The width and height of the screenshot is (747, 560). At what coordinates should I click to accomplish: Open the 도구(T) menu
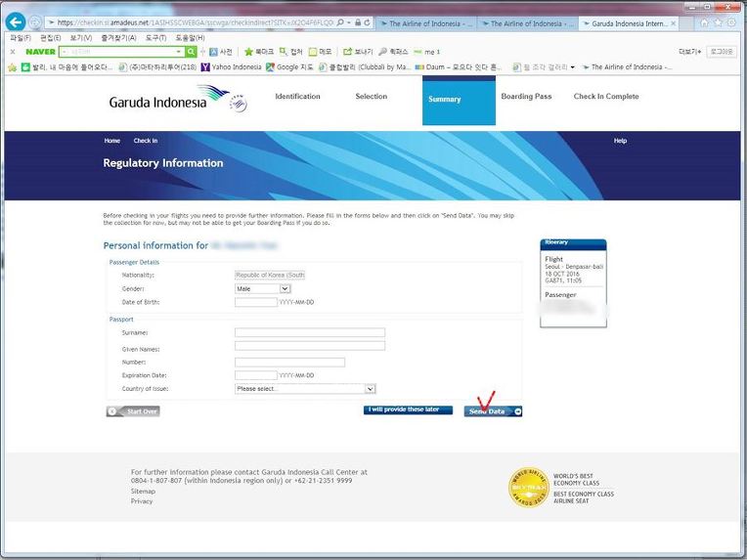point(155,37)
